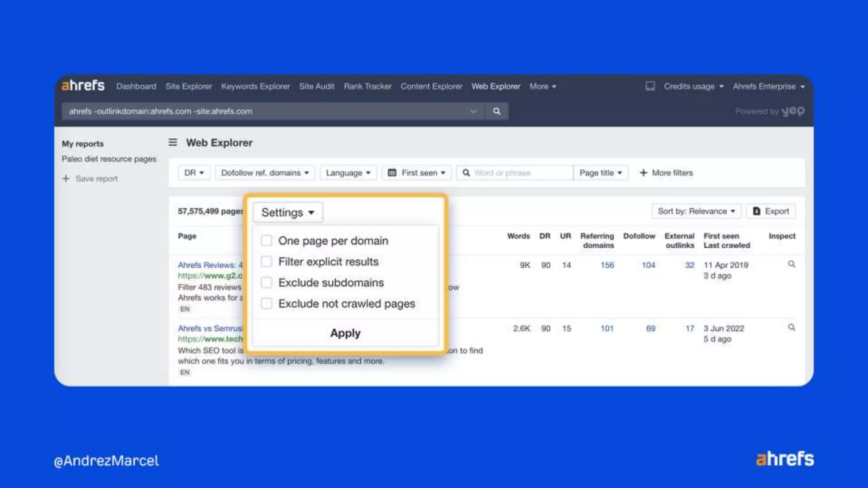868x488 pixels.
Task: Click the Words column header
Action: click(518, 236)
